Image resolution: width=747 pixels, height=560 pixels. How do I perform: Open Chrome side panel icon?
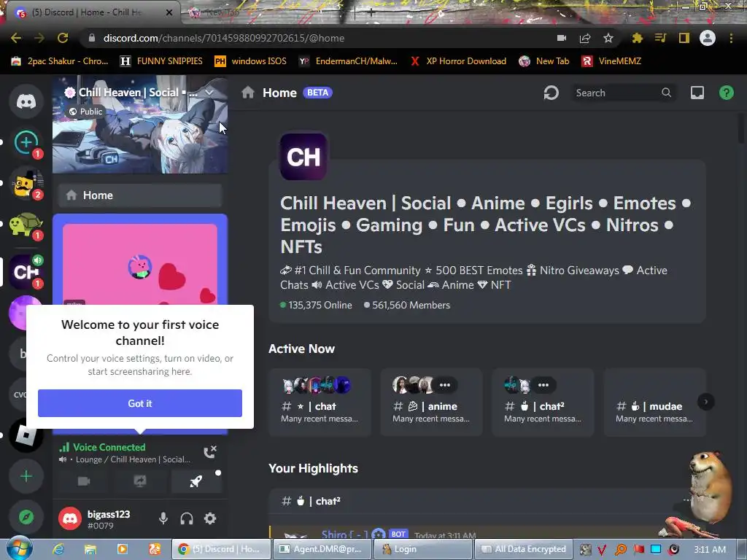tap(684, 38)
